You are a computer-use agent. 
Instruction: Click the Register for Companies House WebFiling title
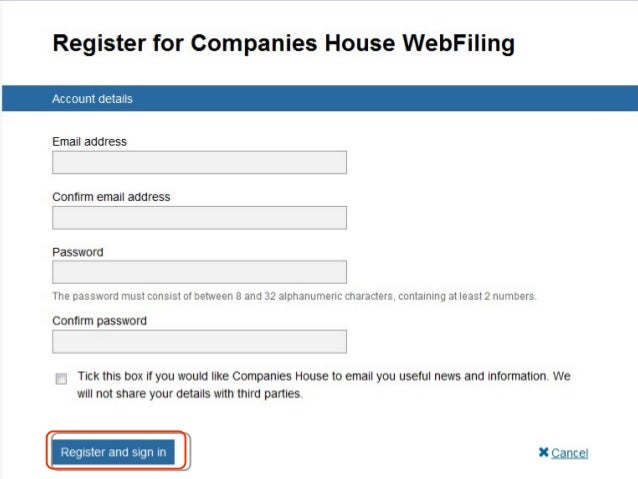point(284,44)
